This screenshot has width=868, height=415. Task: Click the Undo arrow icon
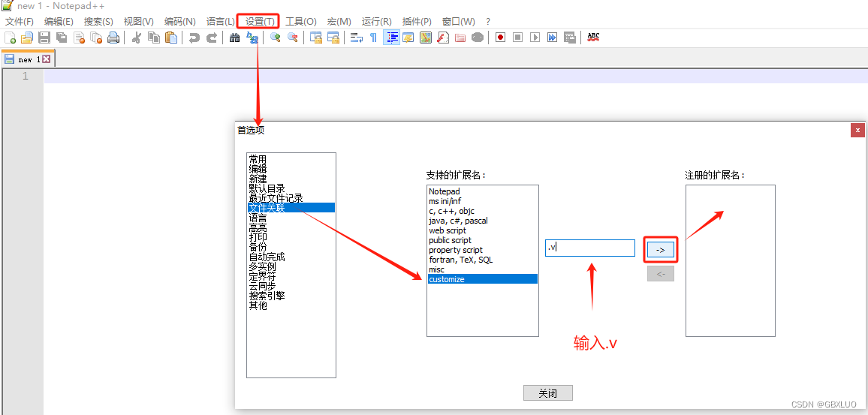coord(194,38)
